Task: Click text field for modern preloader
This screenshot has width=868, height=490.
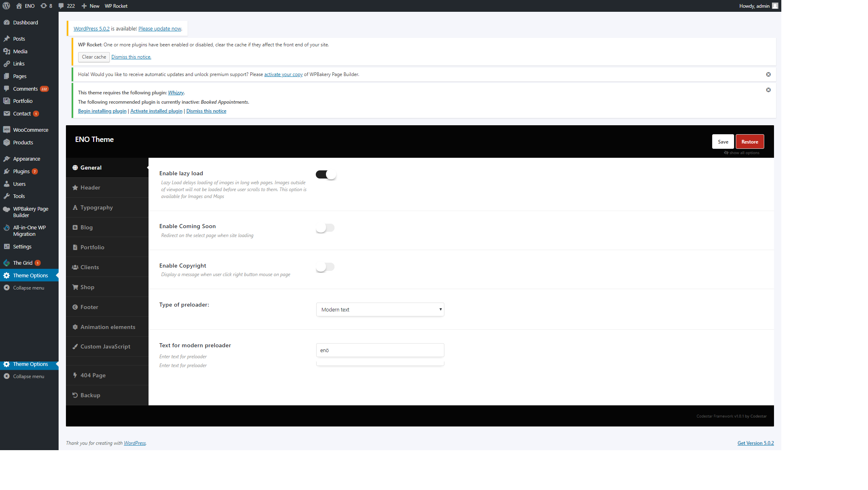Action: tap(380, 350)
